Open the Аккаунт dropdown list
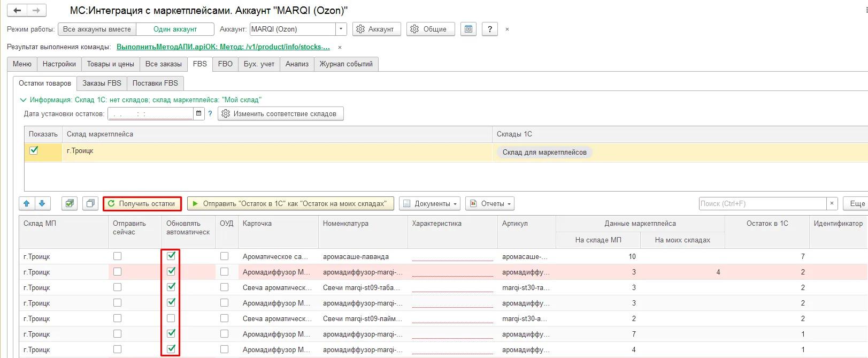868x358 pixels. pos(341,29)
